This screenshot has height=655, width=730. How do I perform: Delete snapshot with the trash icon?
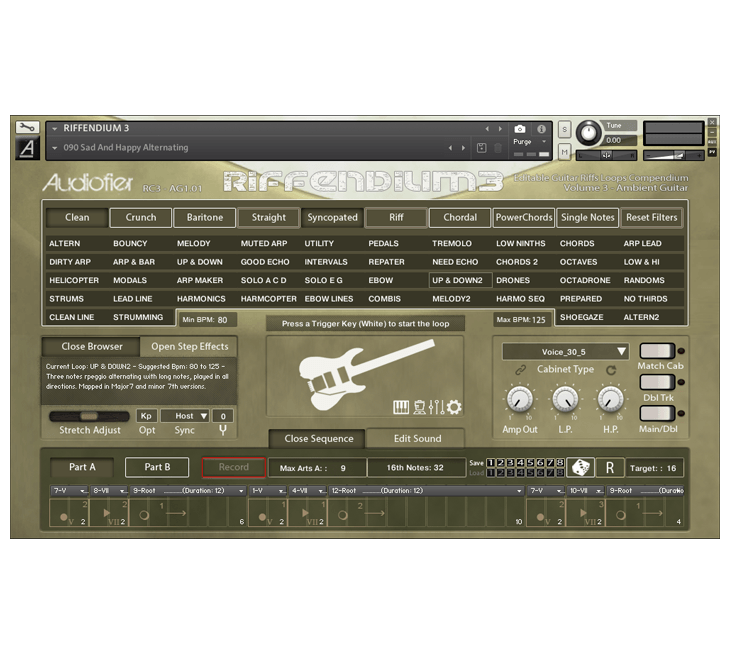(x=498, y=148)
